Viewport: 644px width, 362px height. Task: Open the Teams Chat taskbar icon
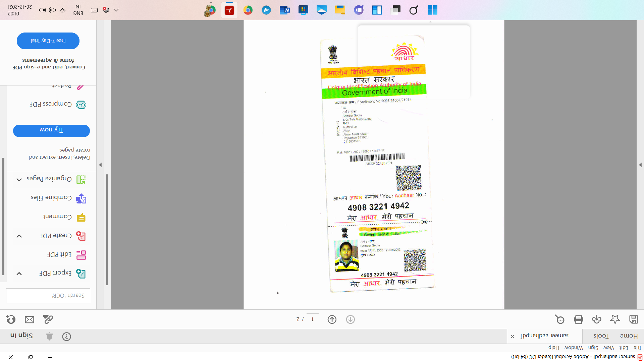pos(359,10)
